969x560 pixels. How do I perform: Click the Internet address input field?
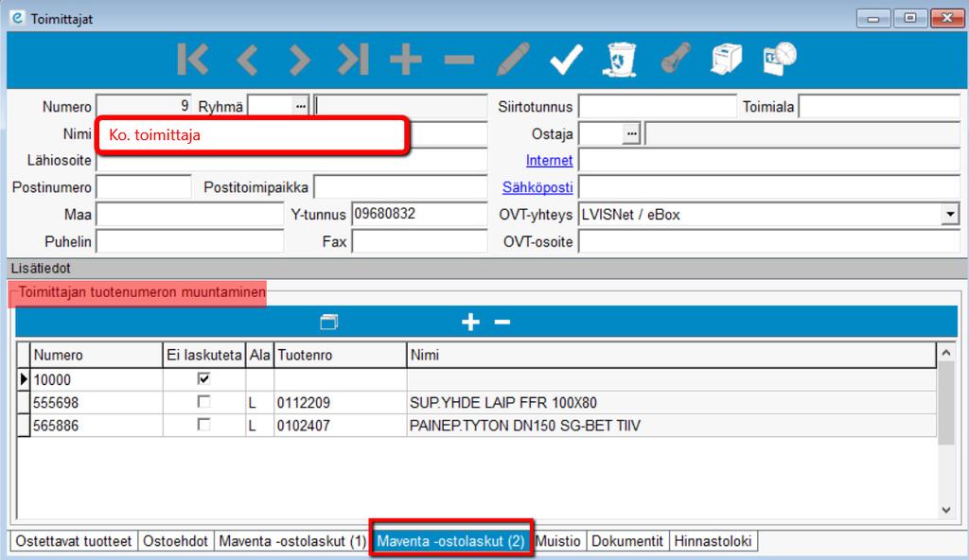click(x=768, y=161)
